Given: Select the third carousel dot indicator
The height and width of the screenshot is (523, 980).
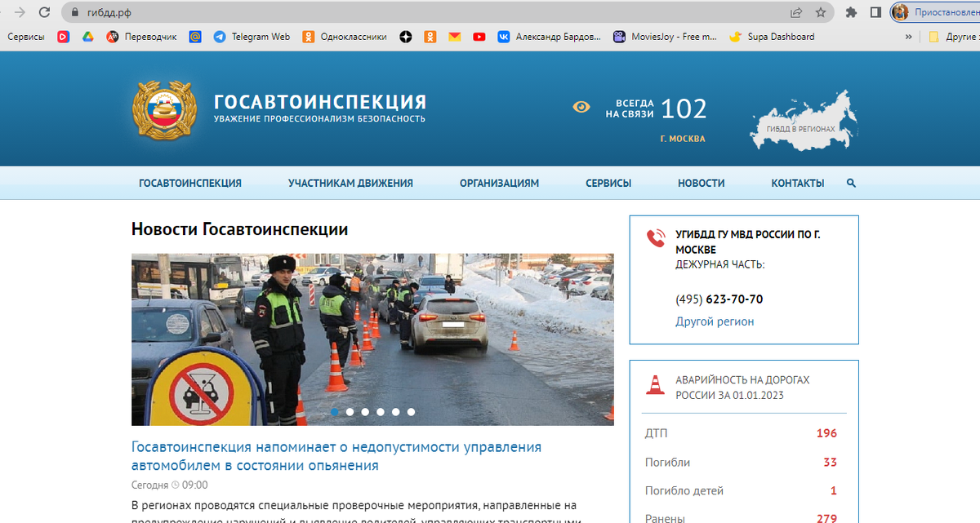Looking at the screenshot, I should (365, 412).
